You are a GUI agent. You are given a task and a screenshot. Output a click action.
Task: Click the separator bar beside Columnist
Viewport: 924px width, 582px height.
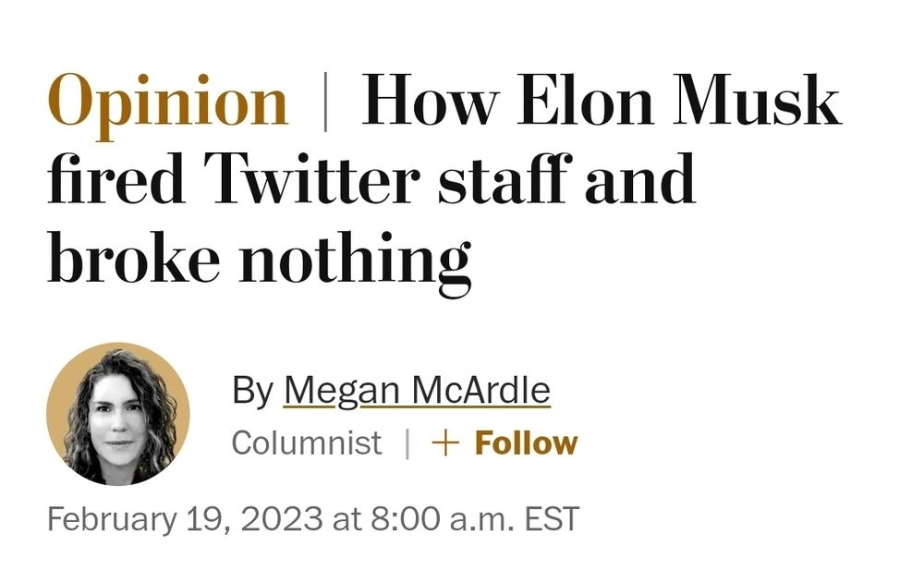tap(407, 443)
